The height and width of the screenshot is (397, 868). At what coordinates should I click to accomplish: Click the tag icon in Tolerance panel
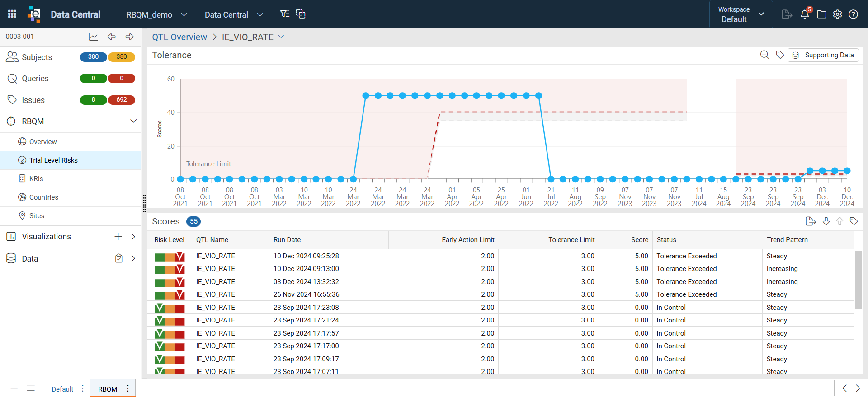[x=780, y=55]
